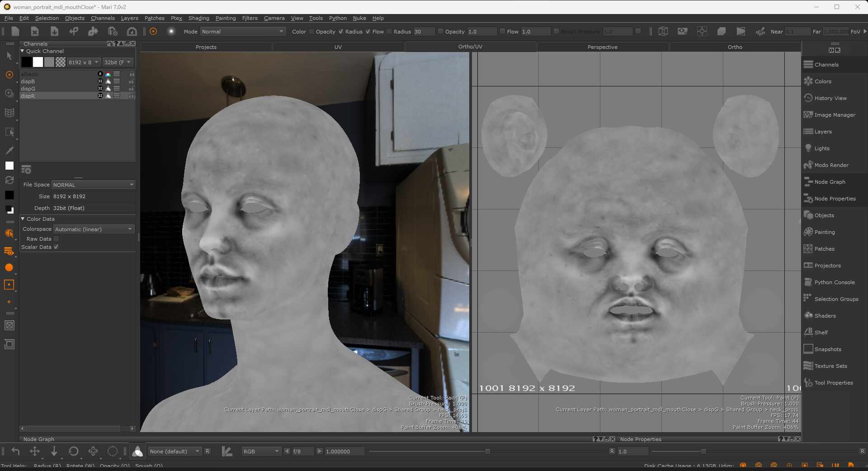Image resolution: width=868 pixels, height=471 pixels.
Task: Click the Texture Sets palette icon
Action: [808, 366]
